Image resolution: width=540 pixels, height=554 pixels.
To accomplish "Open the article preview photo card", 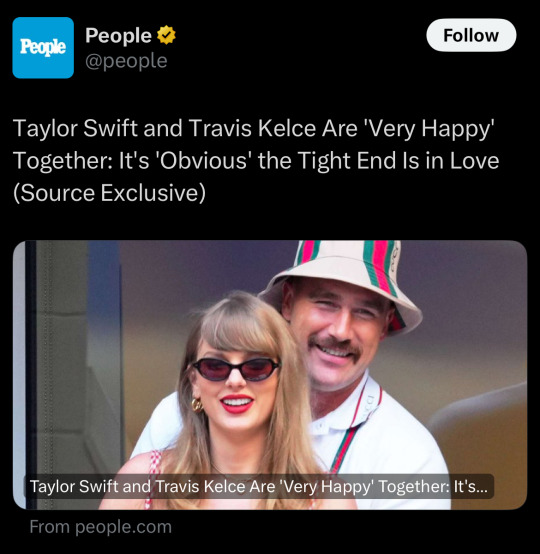I will point(270,375).
